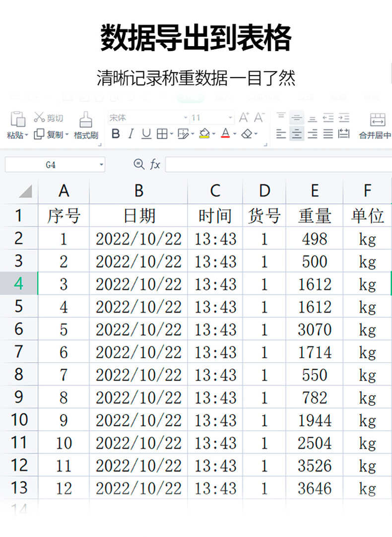Apply the red font color A

[225, 134]
